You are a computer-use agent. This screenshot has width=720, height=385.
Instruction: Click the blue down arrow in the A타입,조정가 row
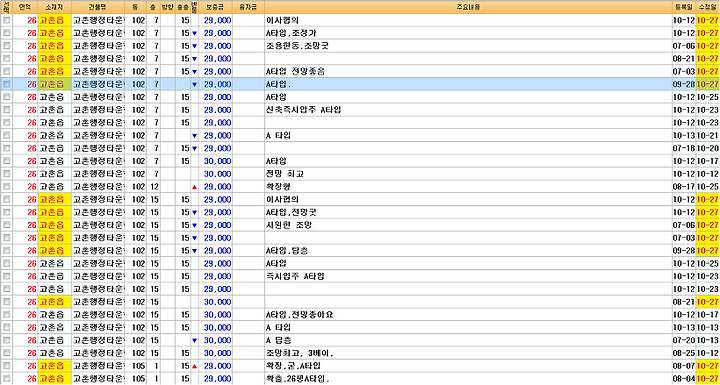[194, 34]
